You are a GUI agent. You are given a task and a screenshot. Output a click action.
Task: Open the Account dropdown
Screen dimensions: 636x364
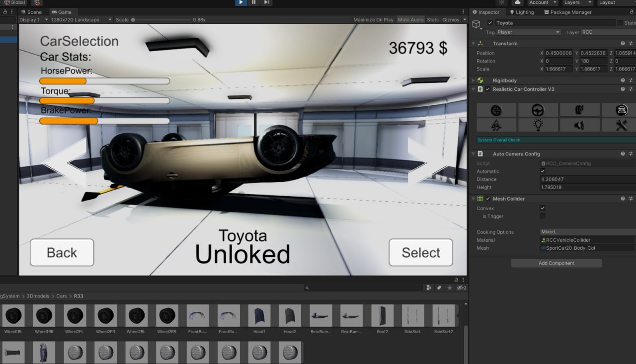coord(542,2)
